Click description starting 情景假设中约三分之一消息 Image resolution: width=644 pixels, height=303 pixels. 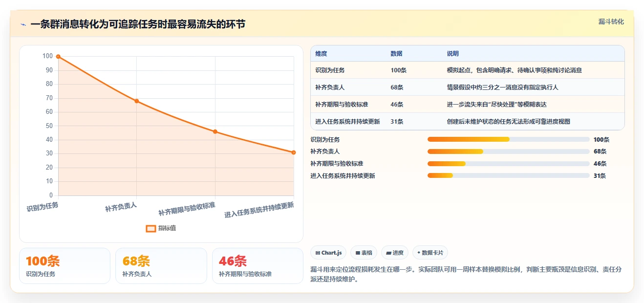(x=502, y=87)
